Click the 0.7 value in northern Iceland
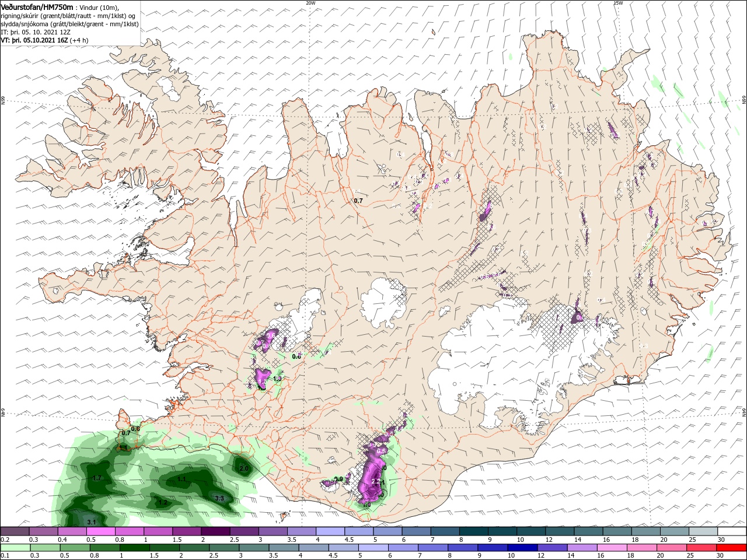This screenshot has width=747, height=560. 358,201
